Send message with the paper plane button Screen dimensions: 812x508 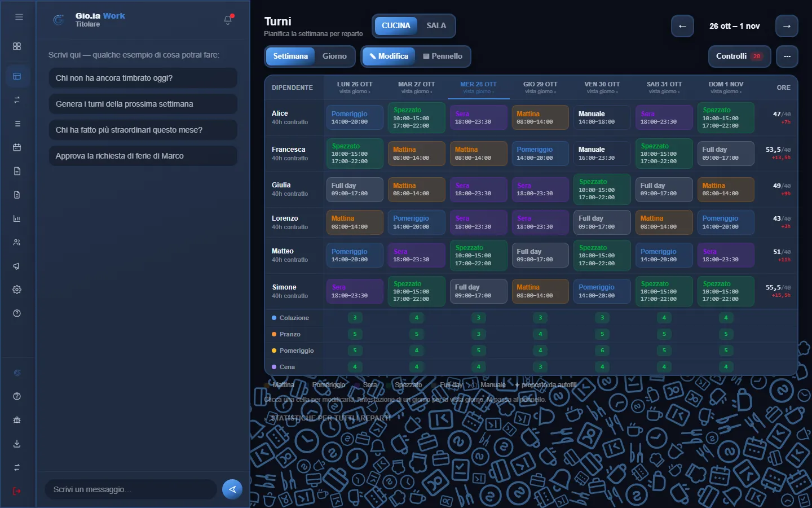click(232, 489)
